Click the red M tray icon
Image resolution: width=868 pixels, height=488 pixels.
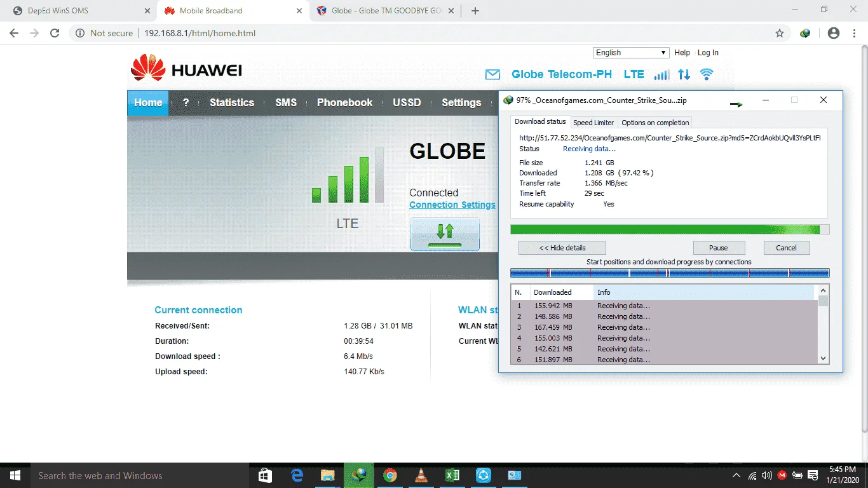pyautogui.click(x=782, y=475)
